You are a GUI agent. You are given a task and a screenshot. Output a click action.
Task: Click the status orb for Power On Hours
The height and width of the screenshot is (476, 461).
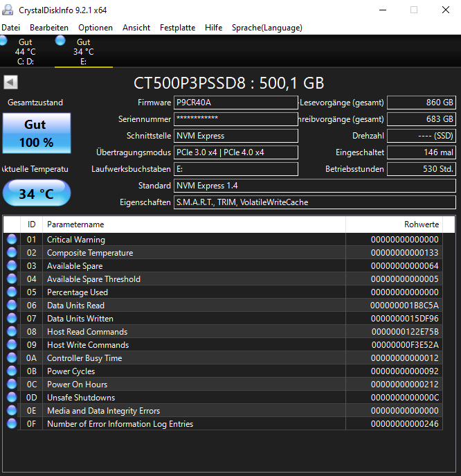coord(12,384)
